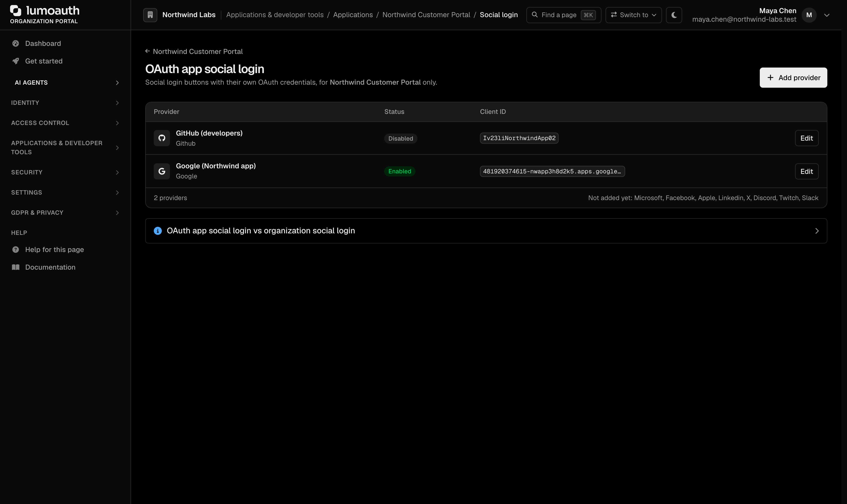Click the Social login breadcrumb
This screenshot has width=847, height=504.
(x=499, y=15)
